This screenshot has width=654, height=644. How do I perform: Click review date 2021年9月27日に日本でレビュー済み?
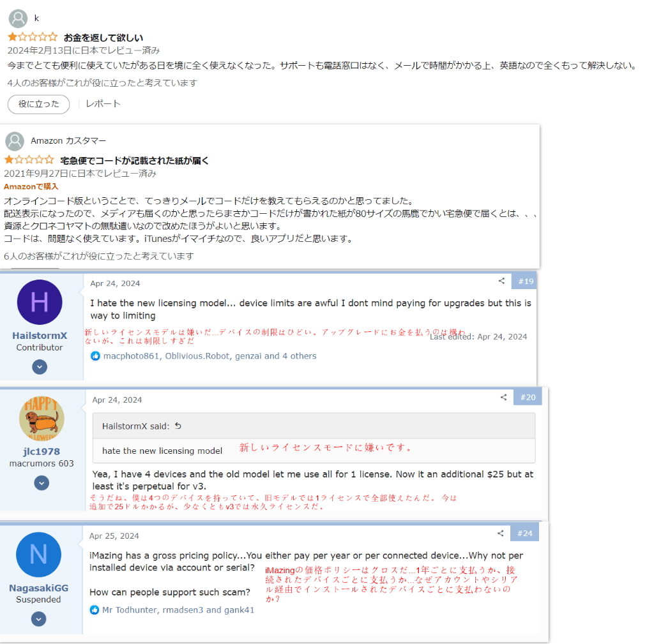point(80,174)
